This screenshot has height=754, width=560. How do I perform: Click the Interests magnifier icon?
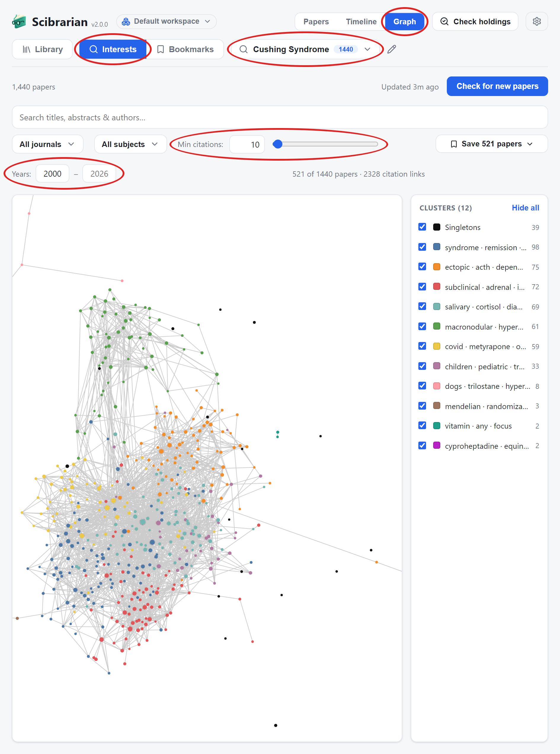93,49
